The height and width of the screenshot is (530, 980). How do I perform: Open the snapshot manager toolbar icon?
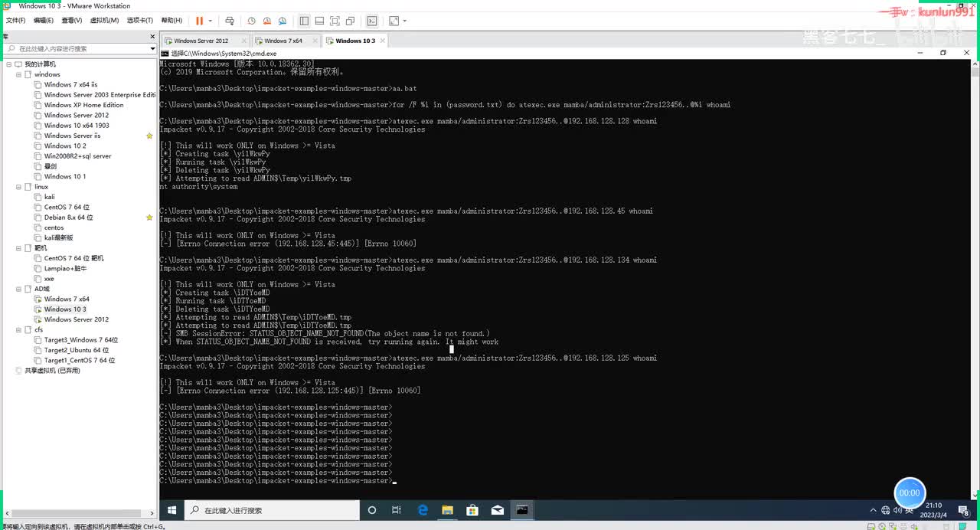pyautogui.click(x=283, y=21)
